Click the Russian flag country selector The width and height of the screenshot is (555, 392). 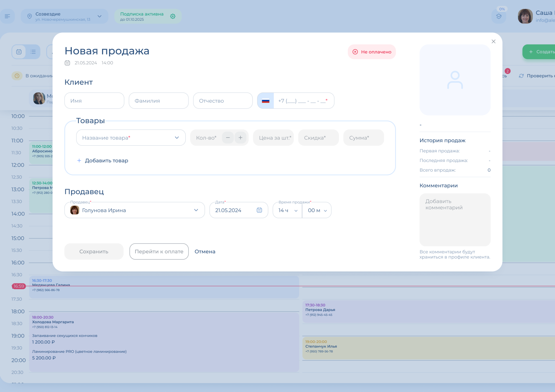(x=265, y=101)
